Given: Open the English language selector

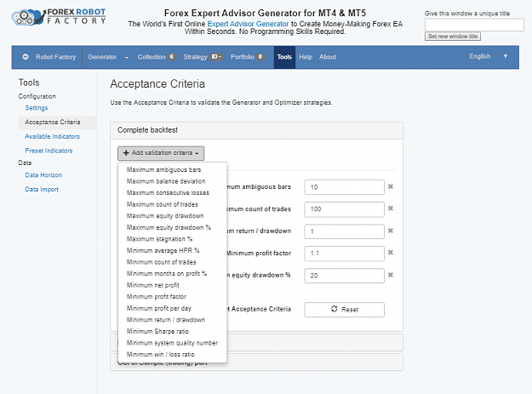Looking at the screenshot, I should coord(489,56).
